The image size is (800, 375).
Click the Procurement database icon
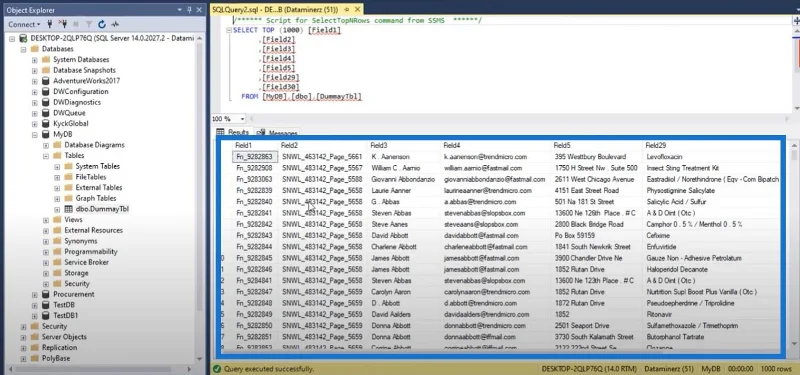[x=45, y=294]
